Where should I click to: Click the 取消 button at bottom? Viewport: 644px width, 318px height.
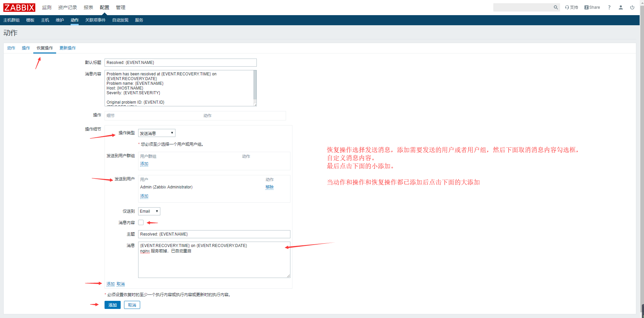(x=132, y=305)
